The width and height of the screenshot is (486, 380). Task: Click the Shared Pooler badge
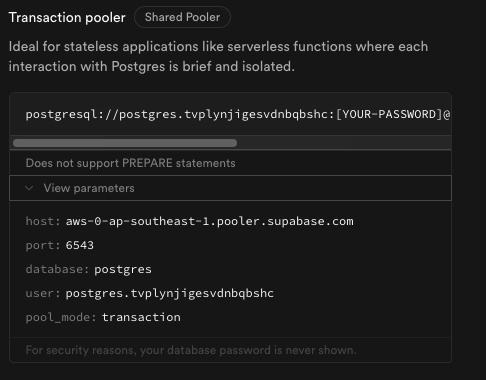pos(182,17)
